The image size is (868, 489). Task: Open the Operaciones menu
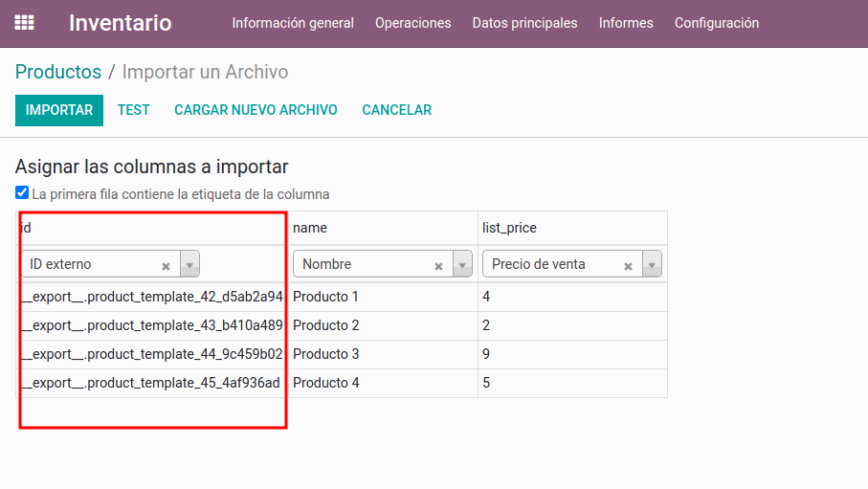pos(412,23)
